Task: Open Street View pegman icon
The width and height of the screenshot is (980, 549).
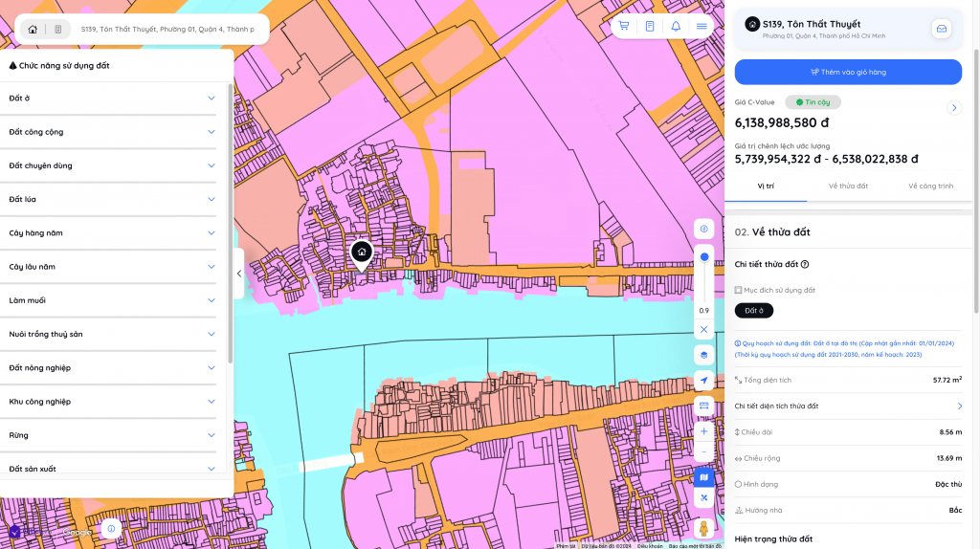Action: [704, 527]
